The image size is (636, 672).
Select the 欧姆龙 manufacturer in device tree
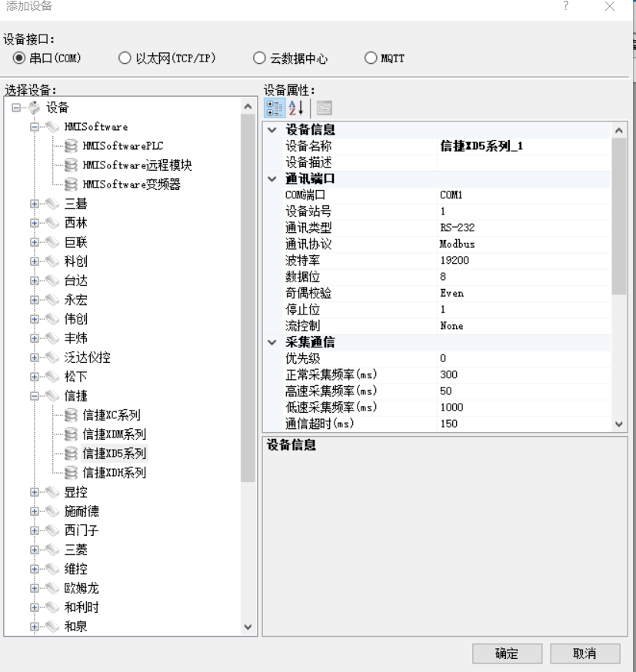click(x=81, y=588)
